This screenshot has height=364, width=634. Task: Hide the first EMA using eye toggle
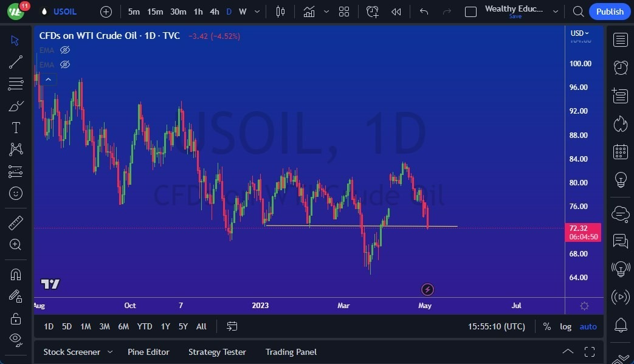[64, 50]
